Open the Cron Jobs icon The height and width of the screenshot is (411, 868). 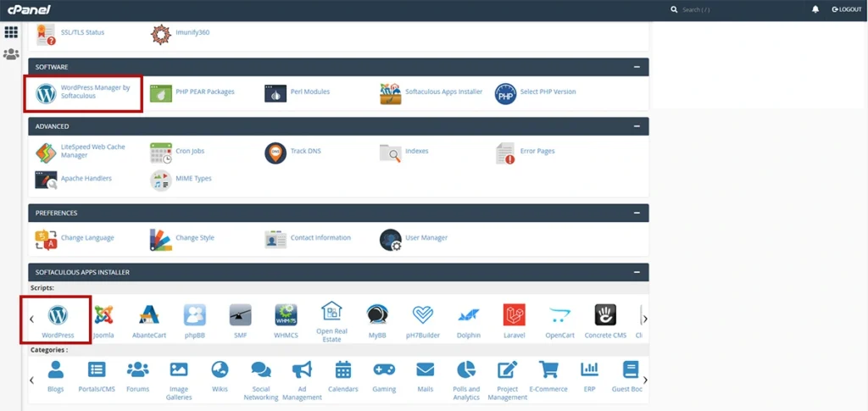[x=161, y=153]
